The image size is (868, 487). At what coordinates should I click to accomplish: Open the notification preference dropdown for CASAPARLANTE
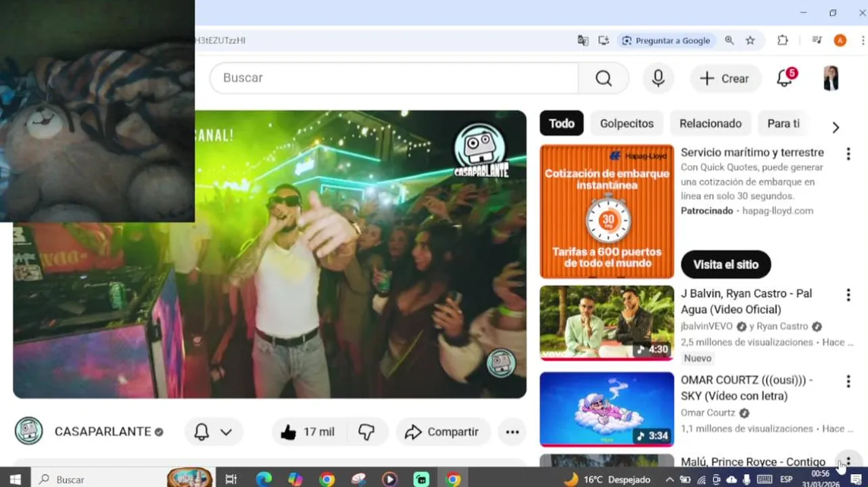pyautogui.click(x=214, y=432)
